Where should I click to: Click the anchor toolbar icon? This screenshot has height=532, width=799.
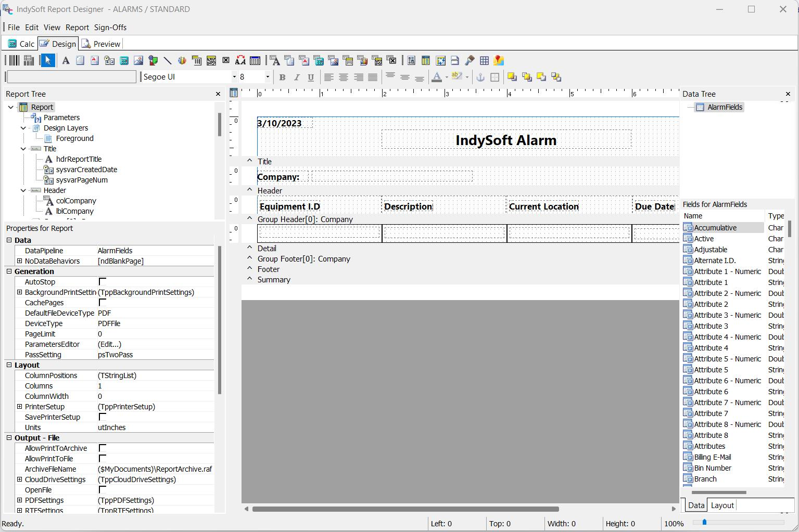[x=480, y=77]
